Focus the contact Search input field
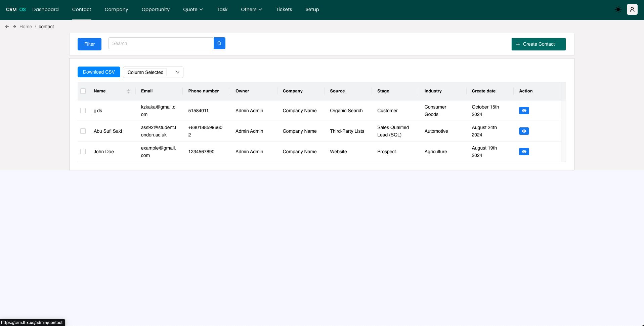The width and height of the screenshot is (644, 326). click(x=161, y=43)
